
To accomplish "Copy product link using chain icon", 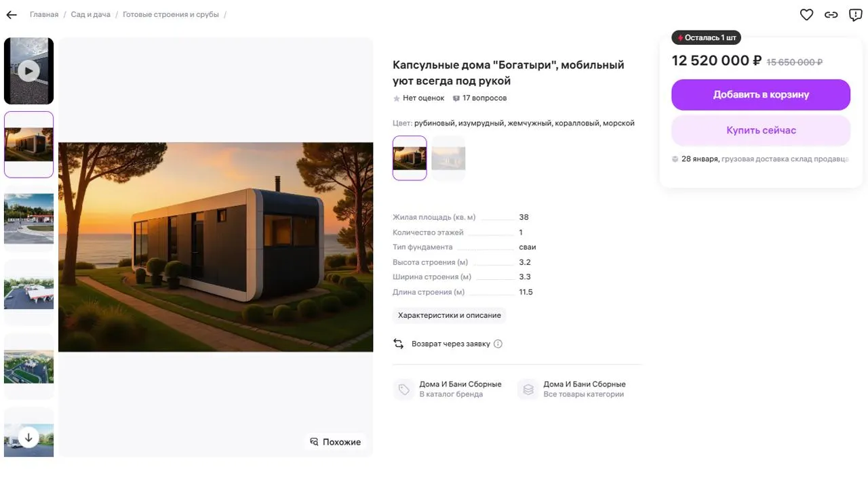I will coord(831,14).
